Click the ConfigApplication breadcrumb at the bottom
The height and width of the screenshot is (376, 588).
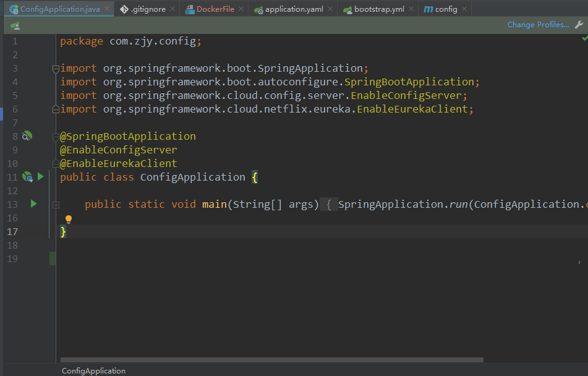point(93,371)
